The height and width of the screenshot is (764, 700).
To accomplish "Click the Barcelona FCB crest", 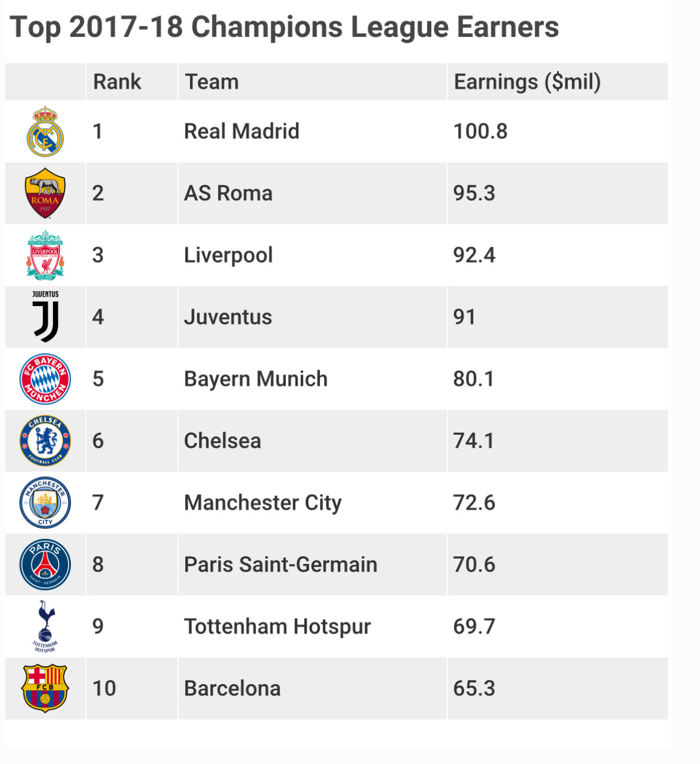I will tap(45, 689).
